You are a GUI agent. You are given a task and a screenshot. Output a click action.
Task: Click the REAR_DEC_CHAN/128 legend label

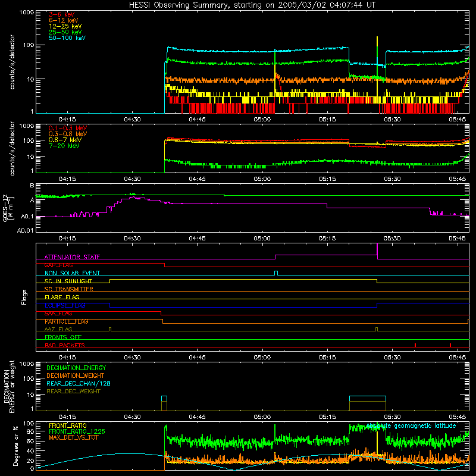click(79, 383)
